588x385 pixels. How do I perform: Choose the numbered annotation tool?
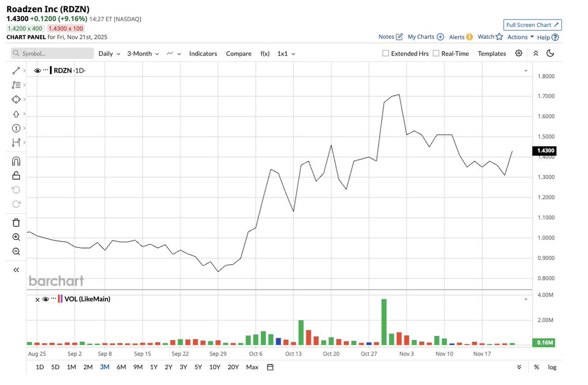coord(16,128)
